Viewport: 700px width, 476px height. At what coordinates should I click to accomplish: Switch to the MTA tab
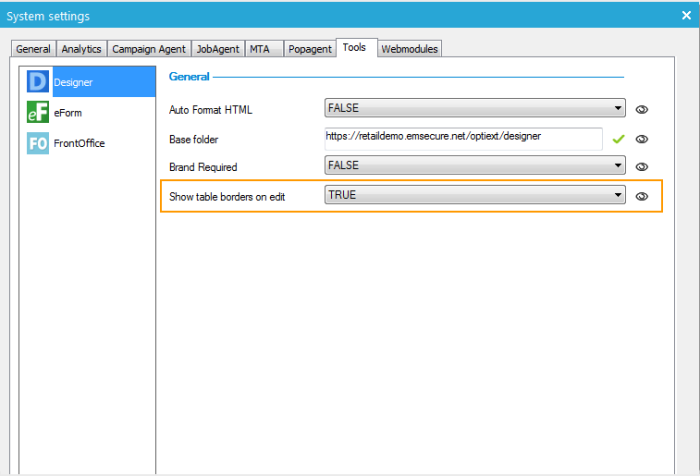click(x=260, y=49)
